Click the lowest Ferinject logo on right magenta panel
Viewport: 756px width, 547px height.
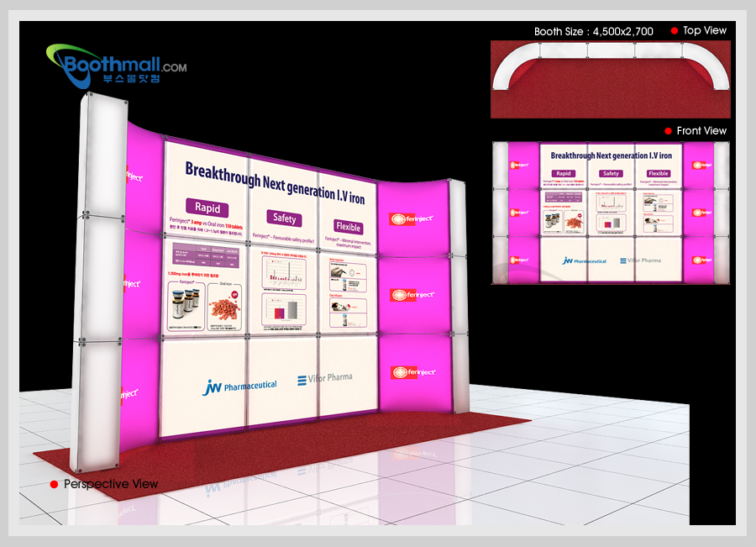pyautogui.click(x=412, y=371)
